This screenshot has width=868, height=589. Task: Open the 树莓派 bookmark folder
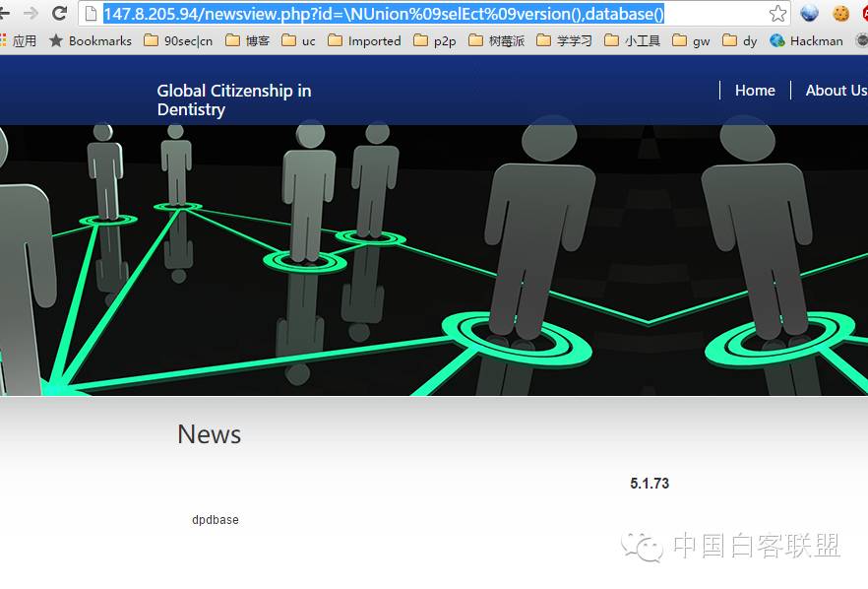pos(497,40)
